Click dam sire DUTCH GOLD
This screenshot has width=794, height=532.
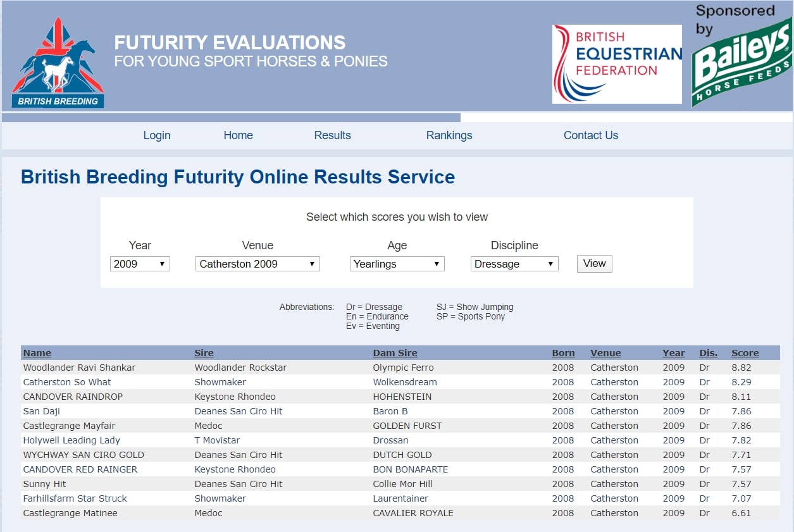click(402, 455)
